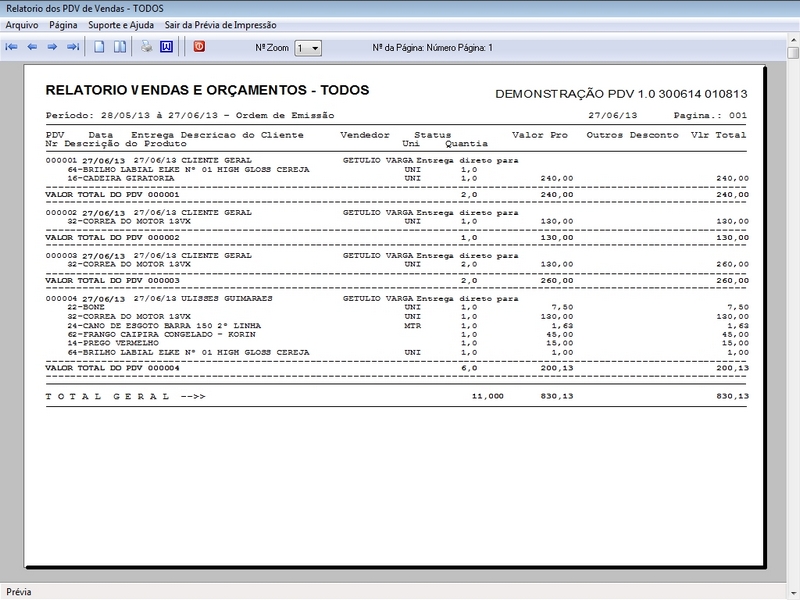Print the report with printer icon

click(146, 47)
